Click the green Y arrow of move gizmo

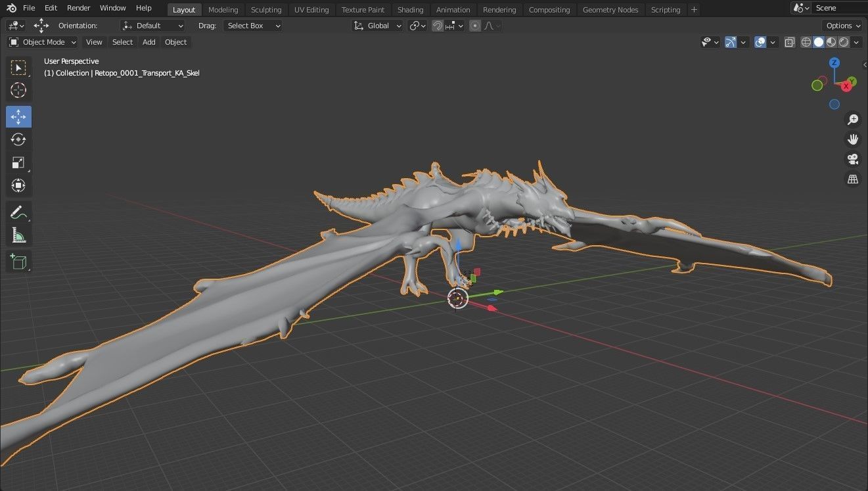point(497,292)
